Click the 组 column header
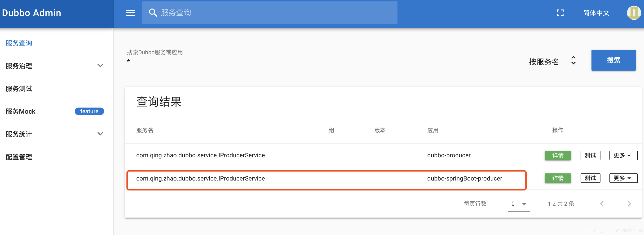 (331, 130)
